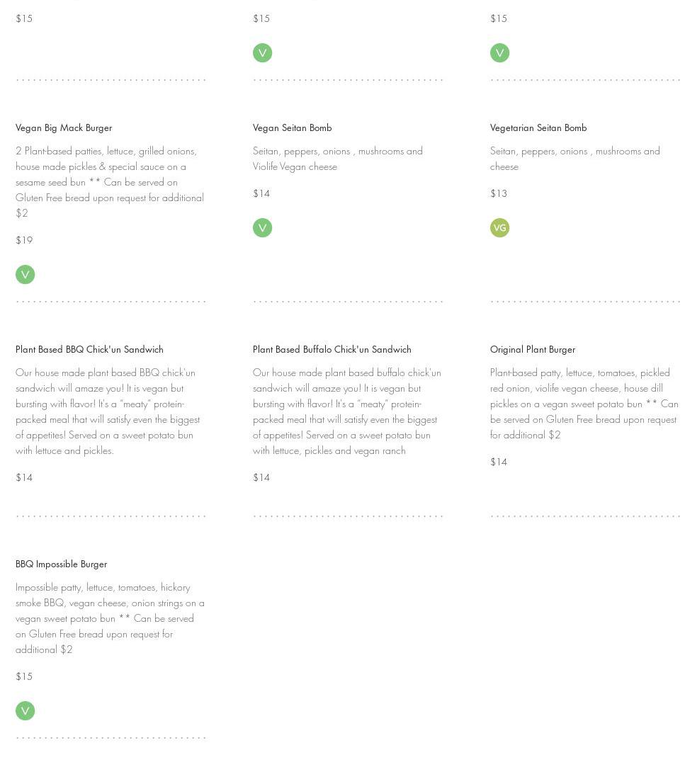Select the Original Plant Burger title
Image resolution: width=685 pixels, height=784 pixels.
click(x=533, y=350)
